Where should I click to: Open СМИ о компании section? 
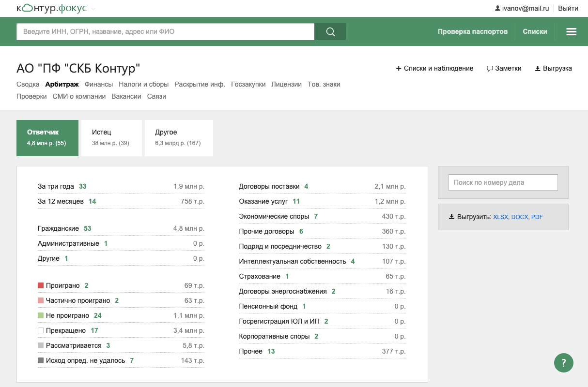coord(79,96)
